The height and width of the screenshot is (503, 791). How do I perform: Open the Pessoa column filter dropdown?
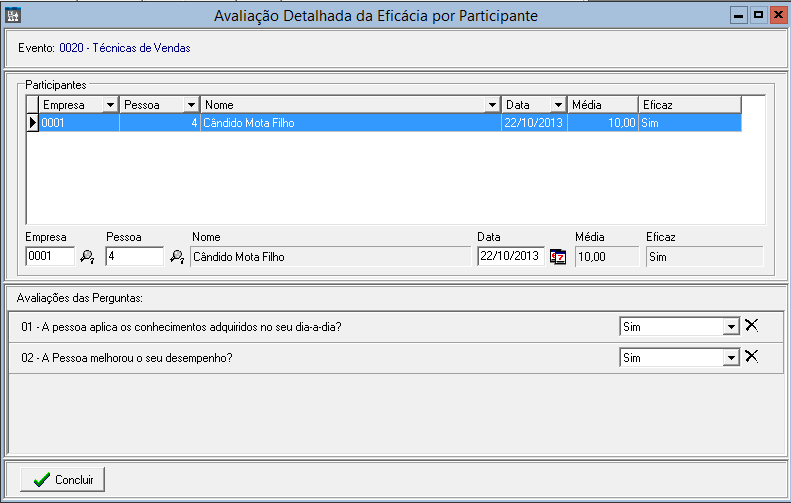191,105
